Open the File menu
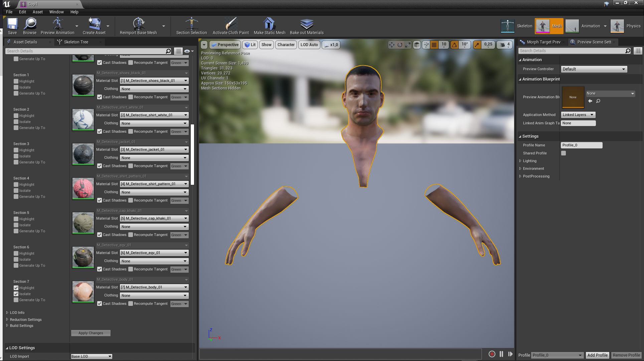This screenshot has height=361, width=644. point(9,12)
